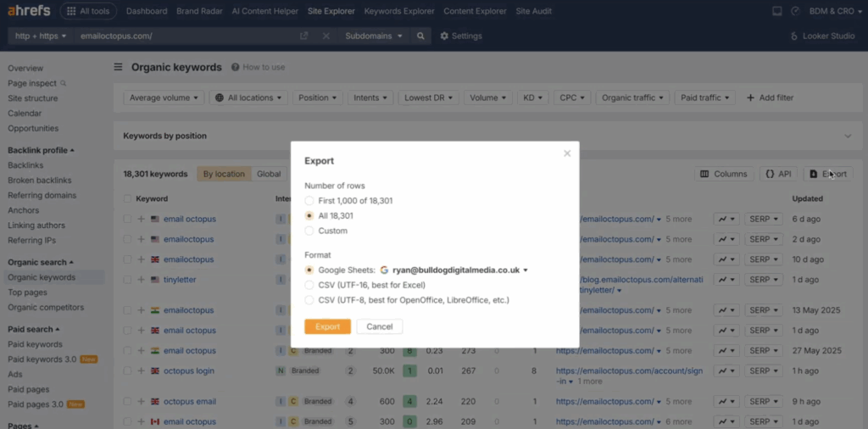
Task: Toggle the hamburger sidebar menu icon
Action: click(118, 67)
